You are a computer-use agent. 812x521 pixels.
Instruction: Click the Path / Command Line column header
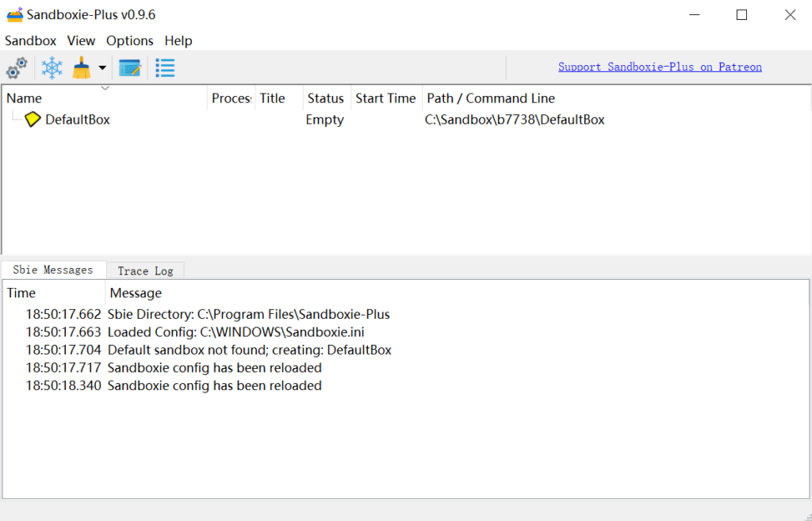(x=491, y=98)
